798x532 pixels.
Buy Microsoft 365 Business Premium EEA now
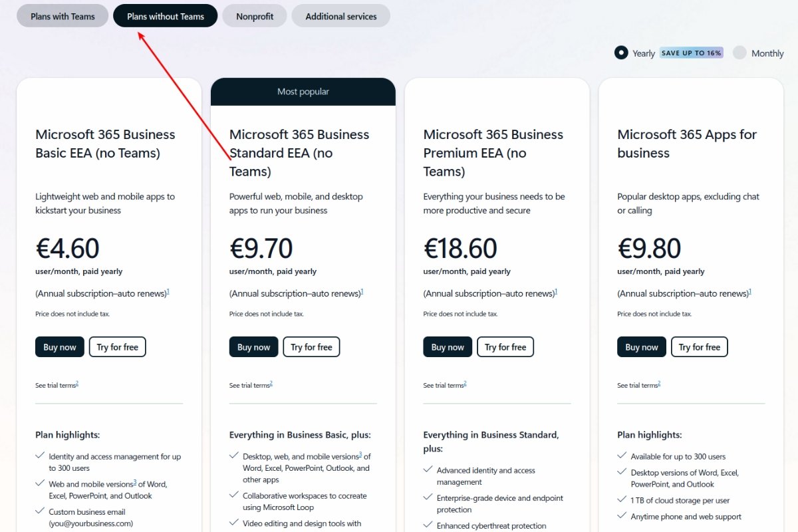pos(448,346)
